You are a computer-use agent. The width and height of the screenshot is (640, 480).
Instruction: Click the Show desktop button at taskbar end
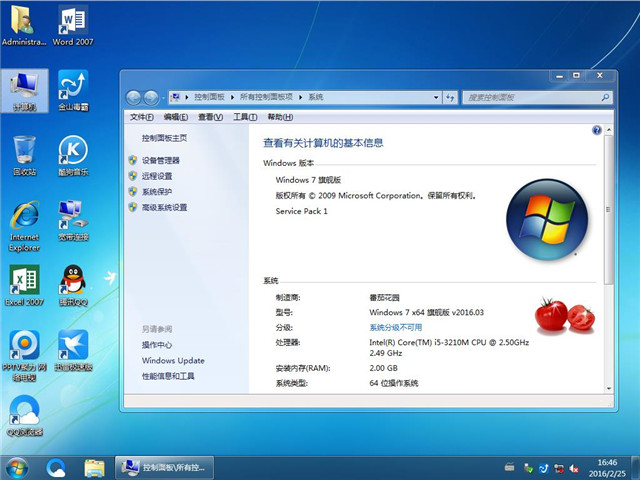[x=636, y=468]
